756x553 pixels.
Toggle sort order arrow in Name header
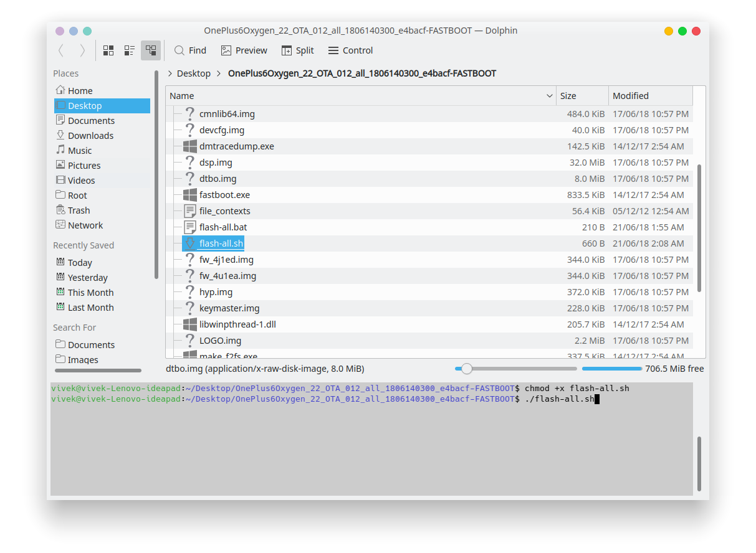(x=549, y=96)
